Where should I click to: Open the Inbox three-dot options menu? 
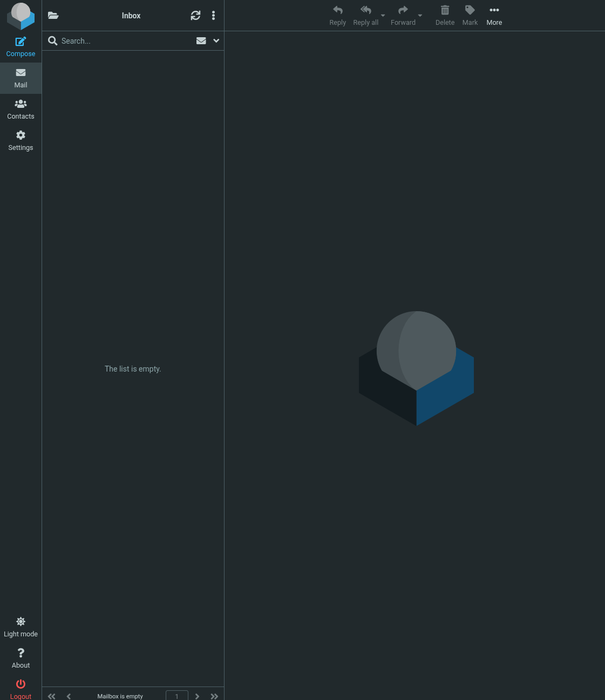[214, 16]
